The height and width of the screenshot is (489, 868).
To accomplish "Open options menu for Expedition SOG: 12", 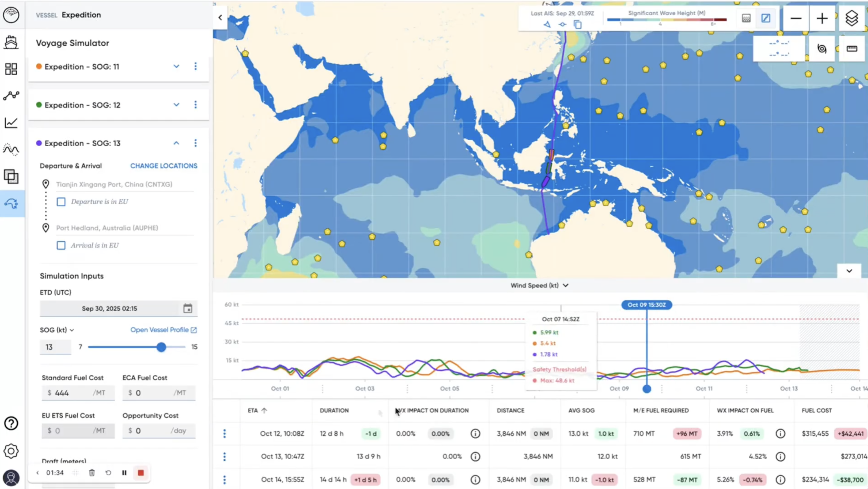I will coord(195,105).
